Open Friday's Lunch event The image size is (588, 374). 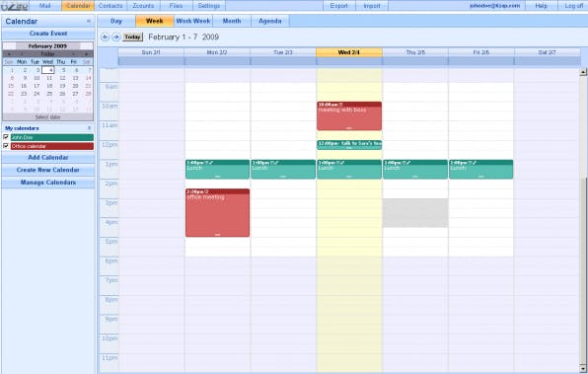[481, 169]
